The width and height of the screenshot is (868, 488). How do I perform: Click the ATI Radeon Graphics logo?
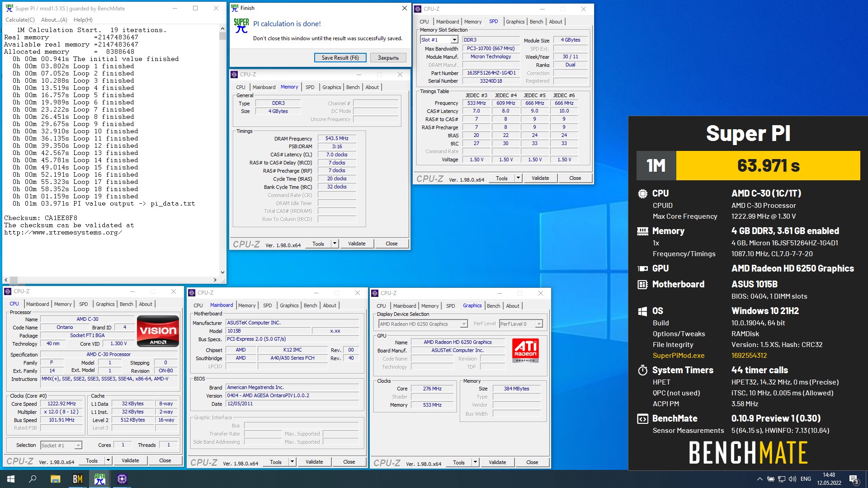click(525, 350)
